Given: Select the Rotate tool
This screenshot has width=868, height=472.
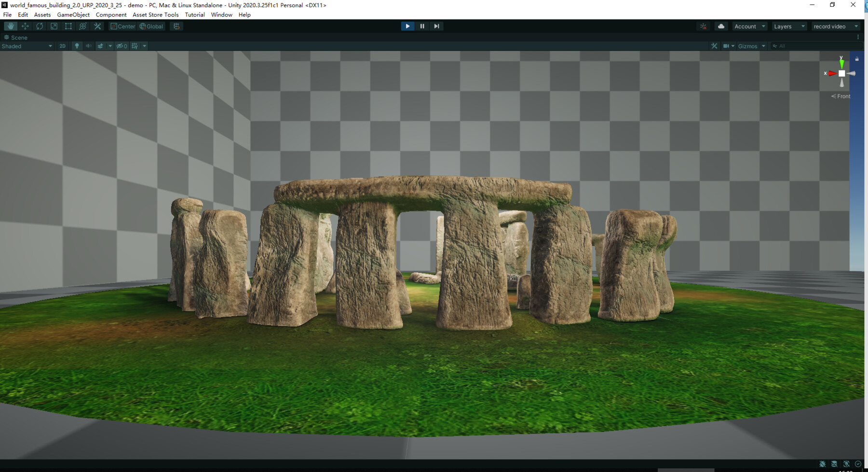Looking at the screenshot, I should tap(40, 26).
